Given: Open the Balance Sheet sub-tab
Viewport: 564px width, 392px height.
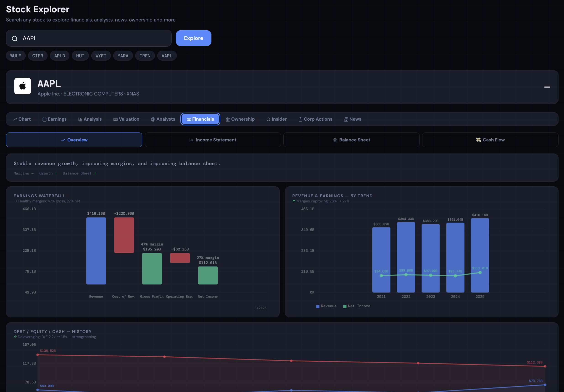Looking at the screenshot, I should [351, 140].
